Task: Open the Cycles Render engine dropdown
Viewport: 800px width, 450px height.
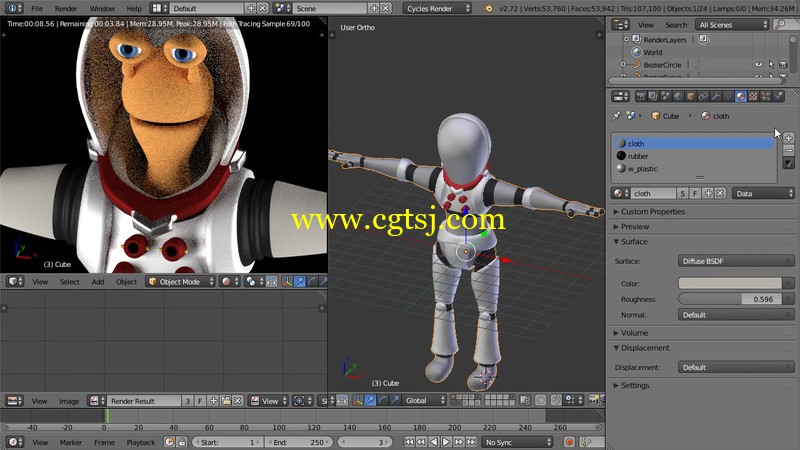Action: click(x=437, y=9)
